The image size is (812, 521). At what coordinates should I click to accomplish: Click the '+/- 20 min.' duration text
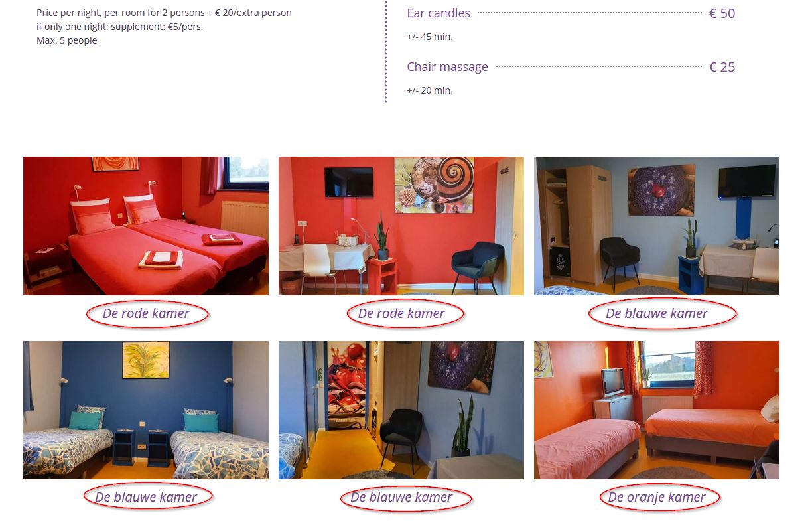point(430,90)
